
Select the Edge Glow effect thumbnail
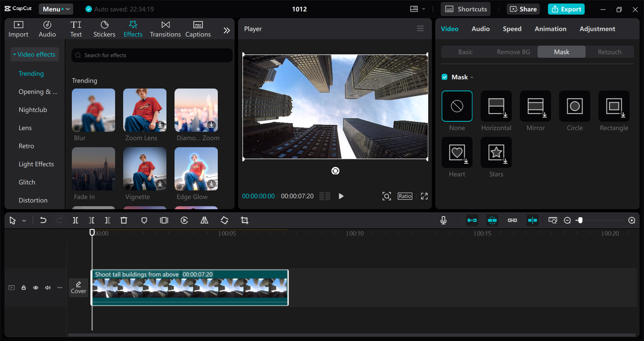click(196, 169)
